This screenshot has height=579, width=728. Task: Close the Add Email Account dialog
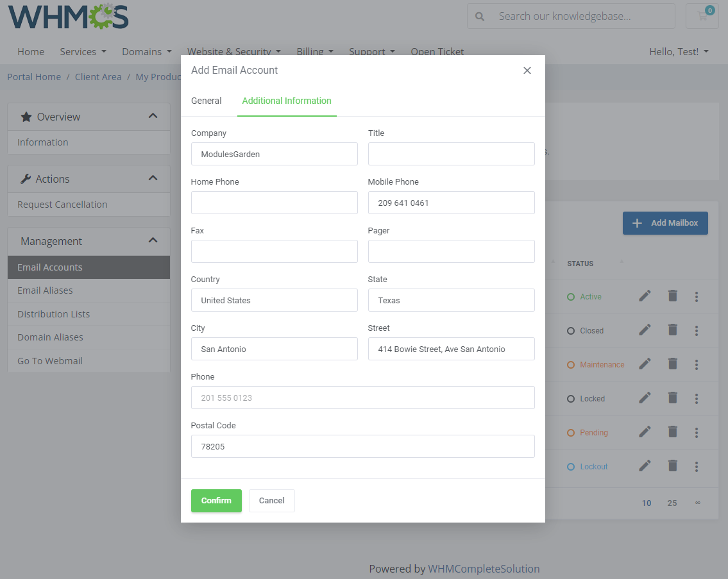[527, 71]
